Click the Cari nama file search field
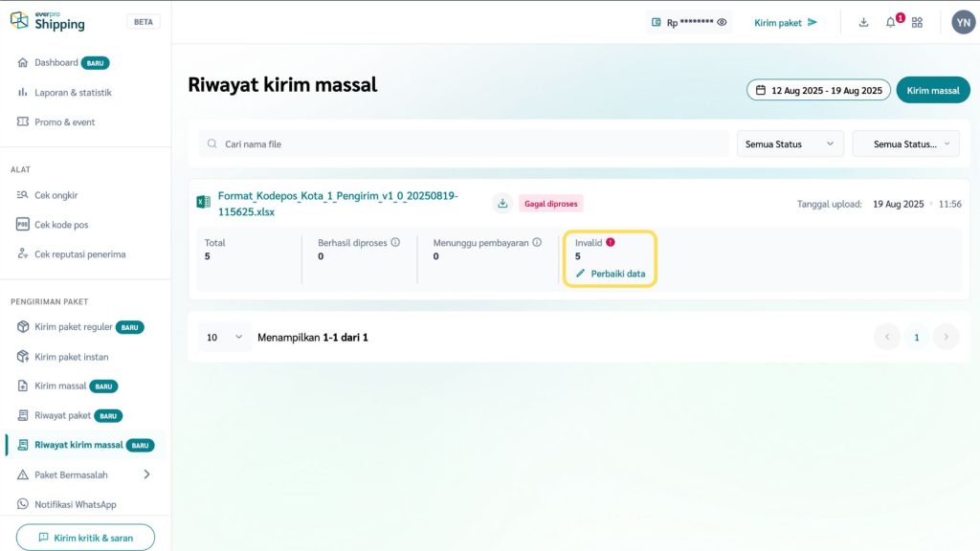 pos(464,143)
